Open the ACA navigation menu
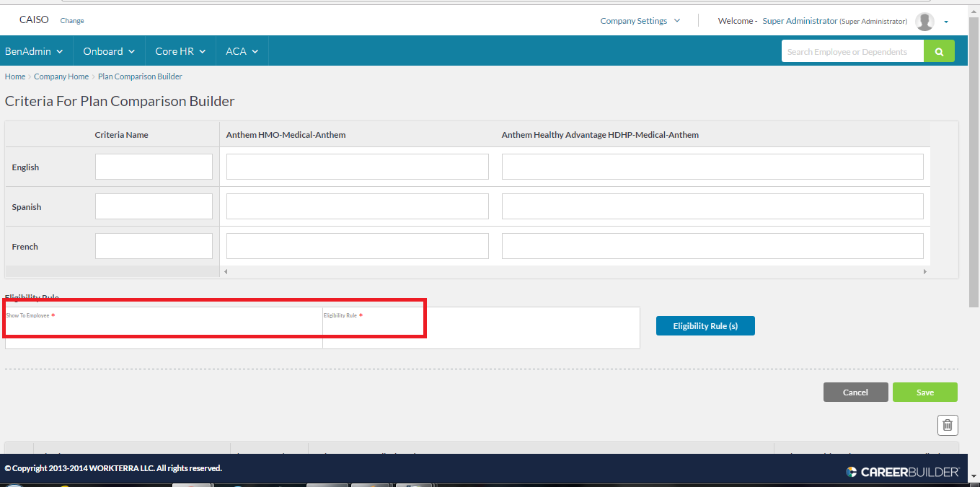The width and height of the screenshot is (980, 487). point(242,51)
